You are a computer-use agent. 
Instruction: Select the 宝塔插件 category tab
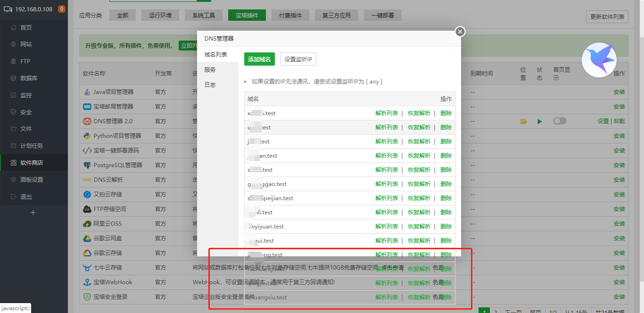coord(247,15)
